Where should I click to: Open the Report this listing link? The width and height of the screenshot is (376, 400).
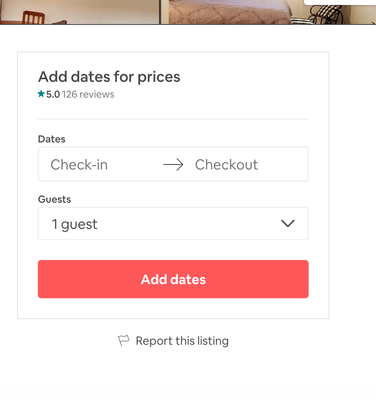182,341
